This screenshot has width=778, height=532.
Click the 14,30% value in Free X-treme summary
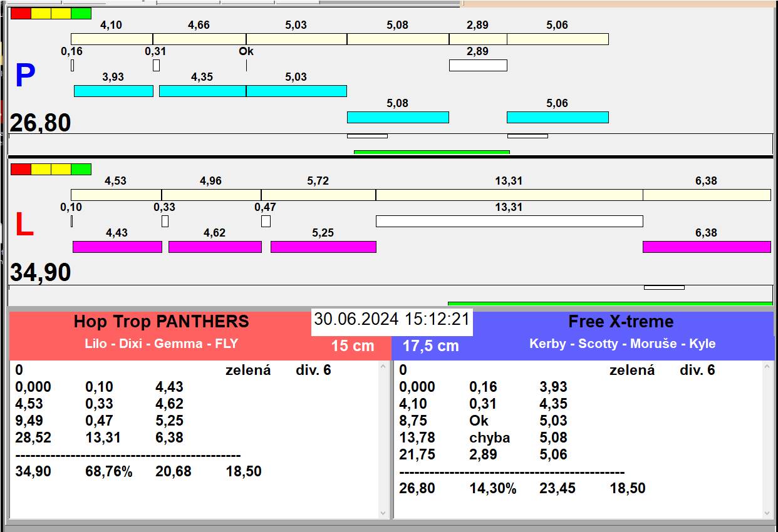(x=492, y=488)
